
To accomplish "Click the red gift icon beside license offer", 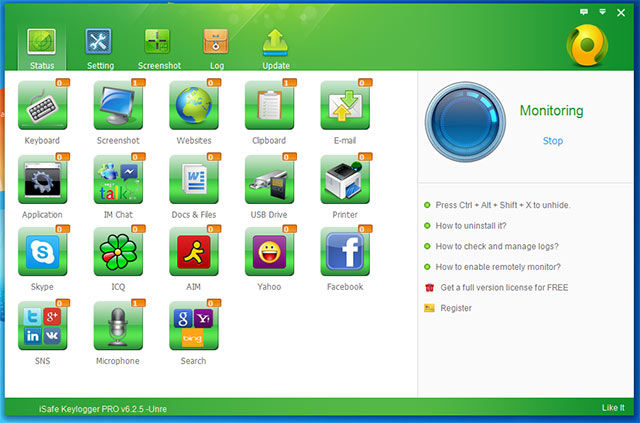I will 429,287.
